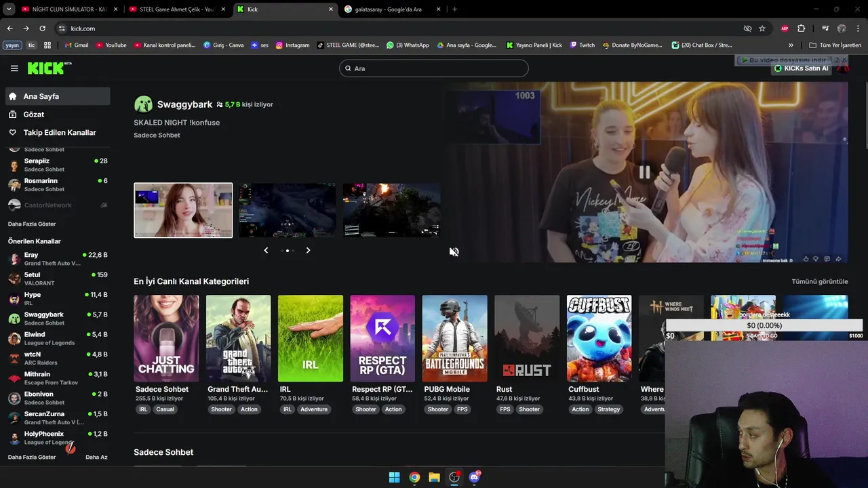Reload the kick.com page
The height and width of the screenshot is (488, 868).
42,28
